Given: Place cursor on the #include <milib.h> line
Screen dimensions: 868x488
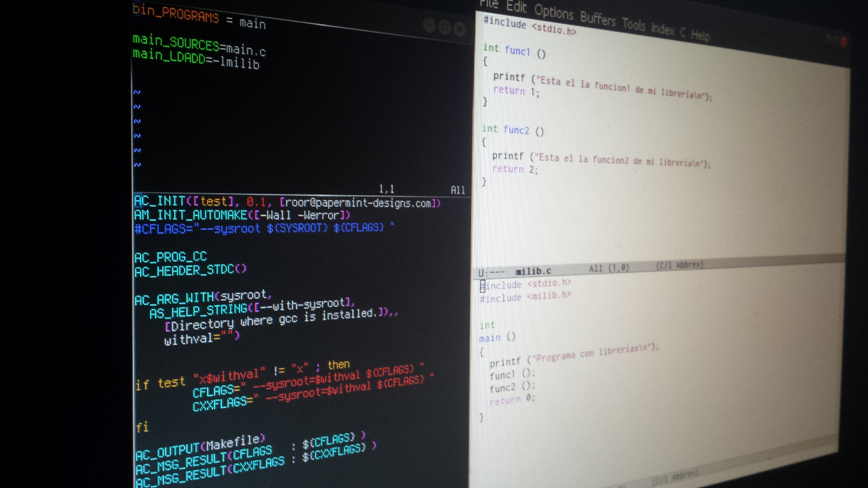Looking at the screenshot, I should coord(525,297).
